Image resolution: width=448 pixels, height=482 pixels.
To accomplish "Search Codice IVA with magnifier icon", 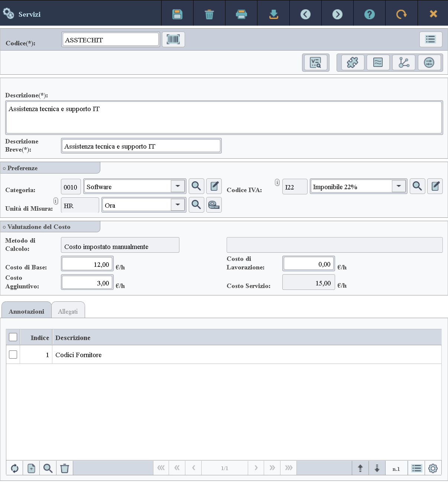I will pos(417,186).
